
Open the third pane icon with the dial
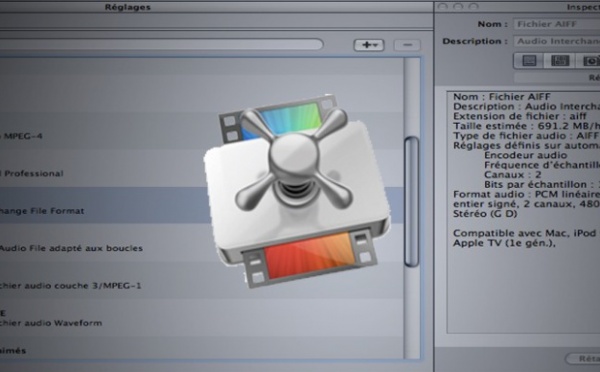tap(588, 61)
